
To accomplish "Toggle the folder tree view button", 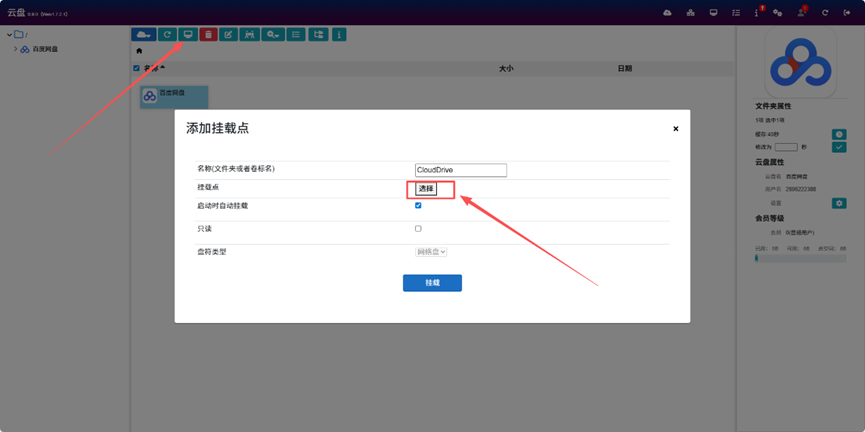I will pos(318,34).
